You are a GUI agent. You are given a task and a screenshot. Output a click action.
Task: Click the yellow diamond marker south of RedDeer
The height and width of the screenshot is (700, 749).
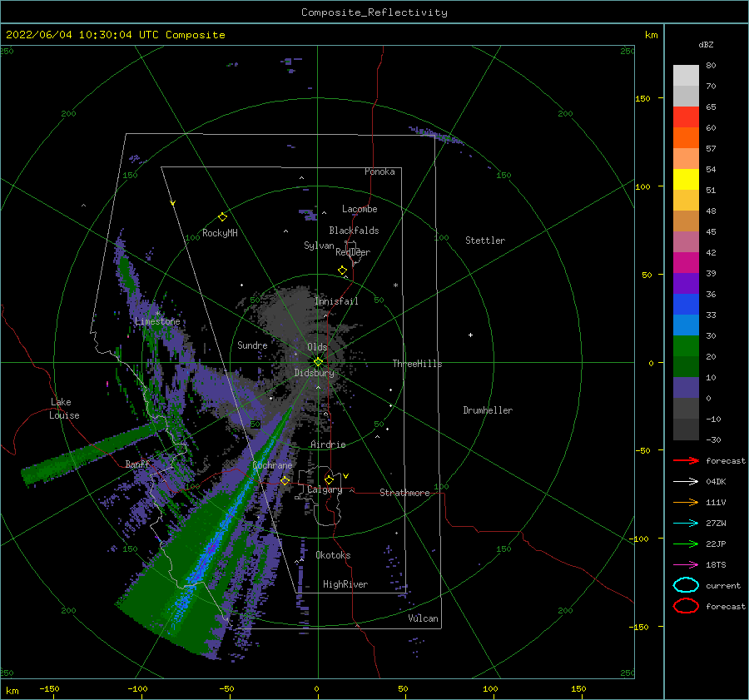(x=343, y=271)
